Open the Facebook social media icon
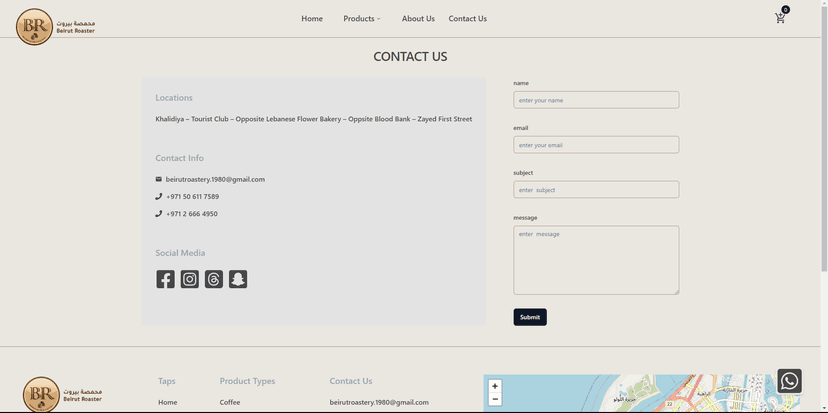The image size is (828, 413). tap(166, 279)
